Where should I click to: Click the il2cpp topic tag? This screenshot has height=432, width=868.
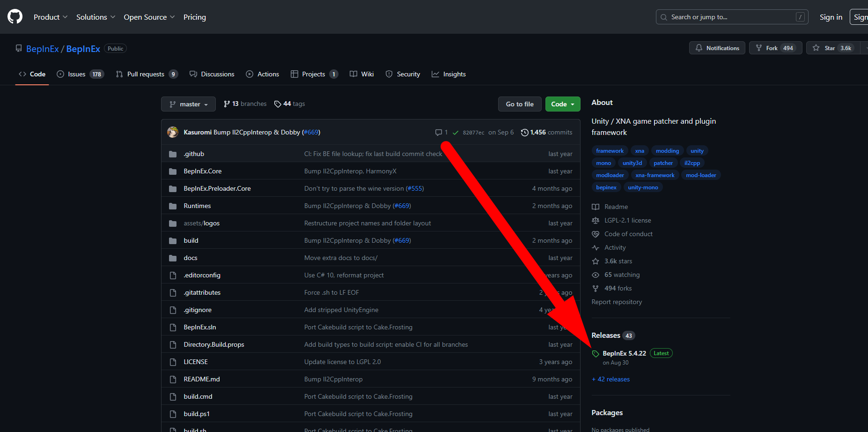tap(692, 163)
